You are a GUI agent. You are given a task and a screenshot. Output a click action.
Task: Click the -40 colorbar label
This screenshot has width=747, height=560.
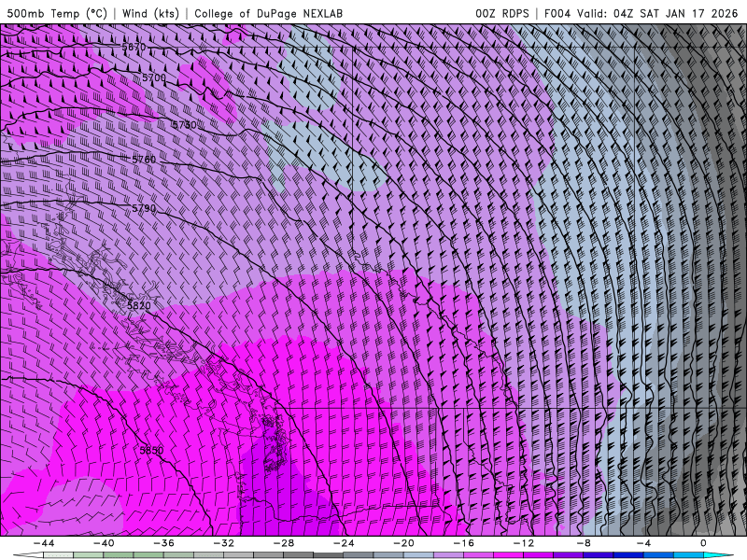tap(104, 543)
